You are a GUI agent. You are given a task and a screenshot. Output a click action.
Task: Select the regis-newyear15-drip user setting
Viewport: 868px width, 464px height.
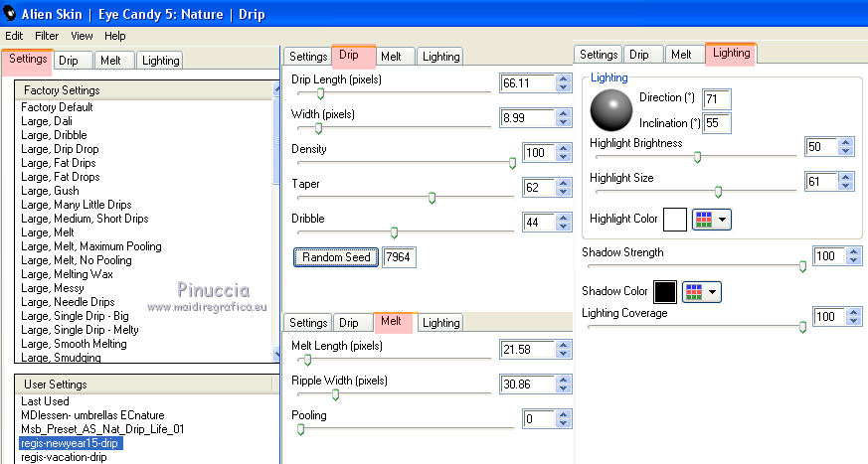[70, 443]
